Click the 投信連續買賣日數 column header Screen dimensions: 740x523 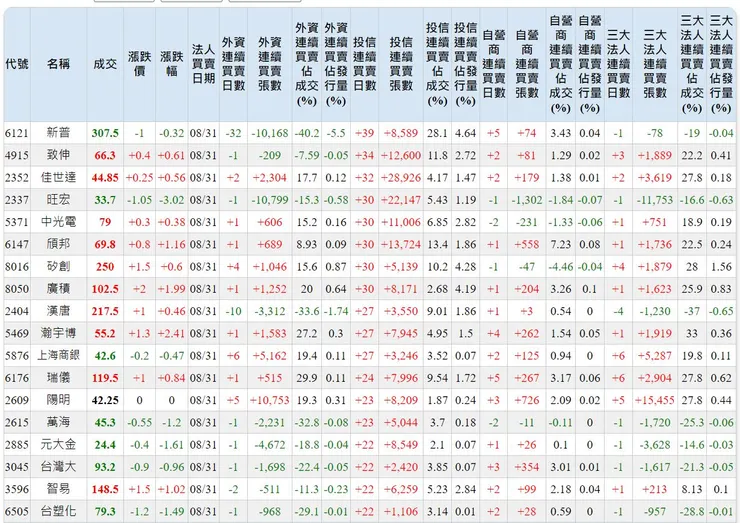pyautogui.click(x=364, y=64)
